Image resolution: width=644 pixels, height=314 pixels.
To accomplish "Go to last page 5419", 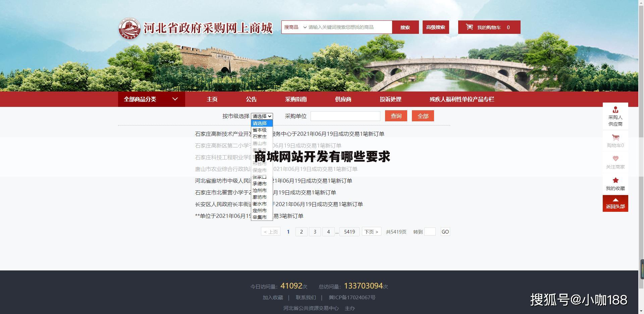I will [350, 232].
